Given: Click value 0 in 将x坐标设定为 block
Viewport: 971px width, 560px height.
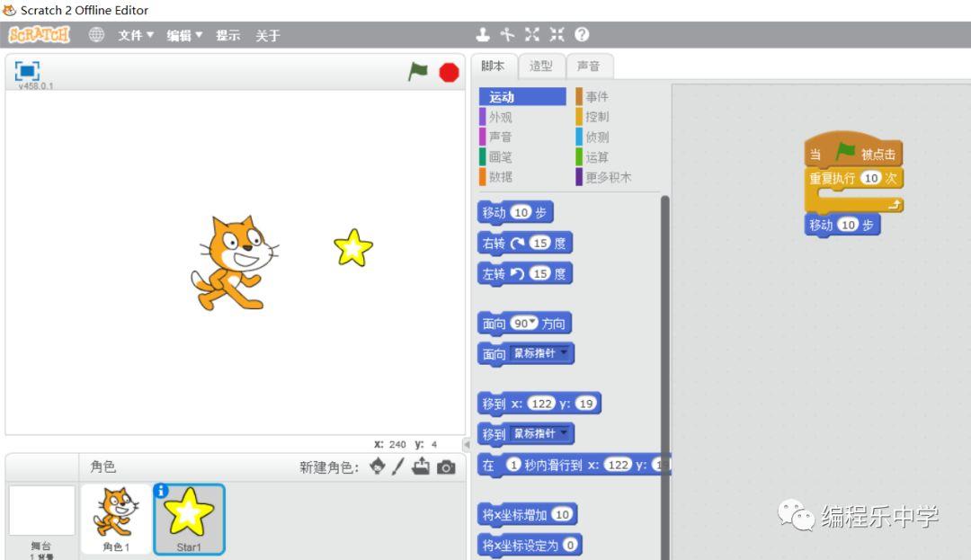Looking at the screenshot, I should coord(570,545).
